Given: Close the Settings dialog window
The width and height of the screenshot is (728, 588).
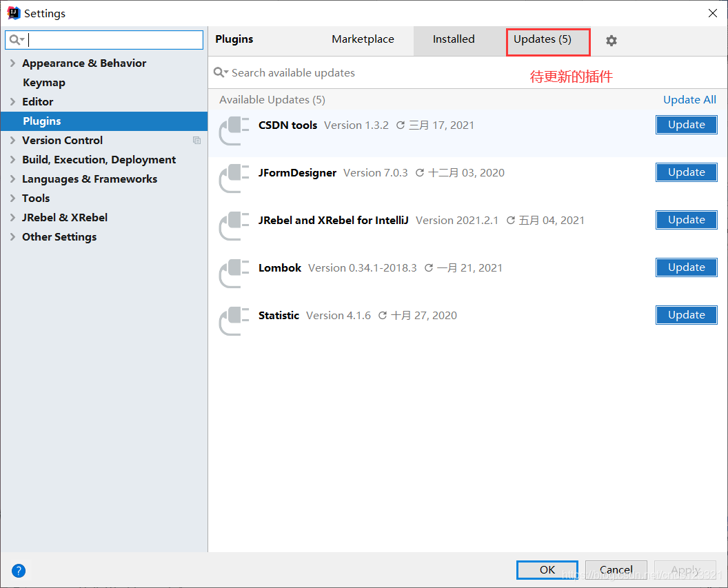Looking at the screenshot, I should (713, 13).
